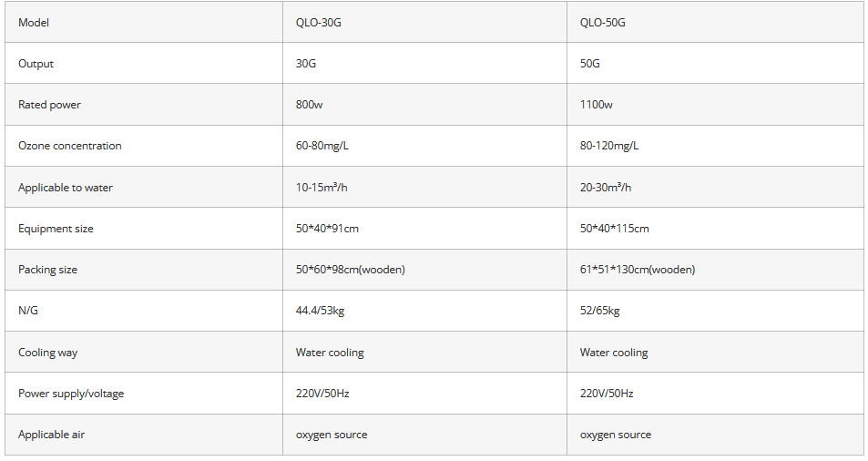Click the Power supply/voltage label
Screen dimensions: 868x461
pos(71,394)
